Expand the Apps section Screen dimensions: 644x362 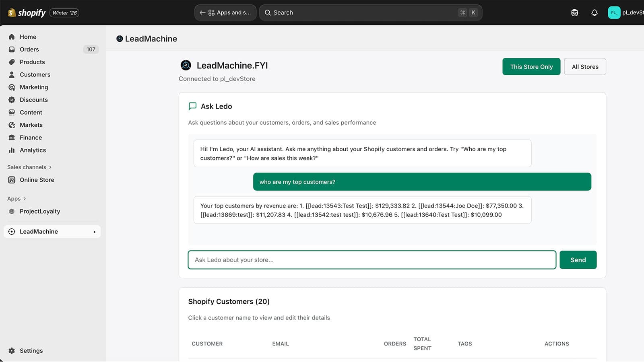pyautogui.click(x=17, y=199)
